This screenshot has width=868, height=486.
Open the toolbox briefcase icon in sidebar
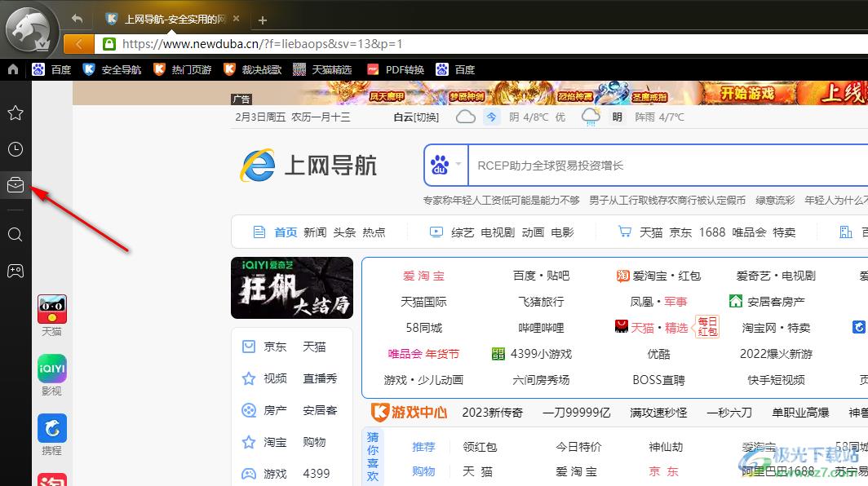pyautogui.click(x=15, y=184)
